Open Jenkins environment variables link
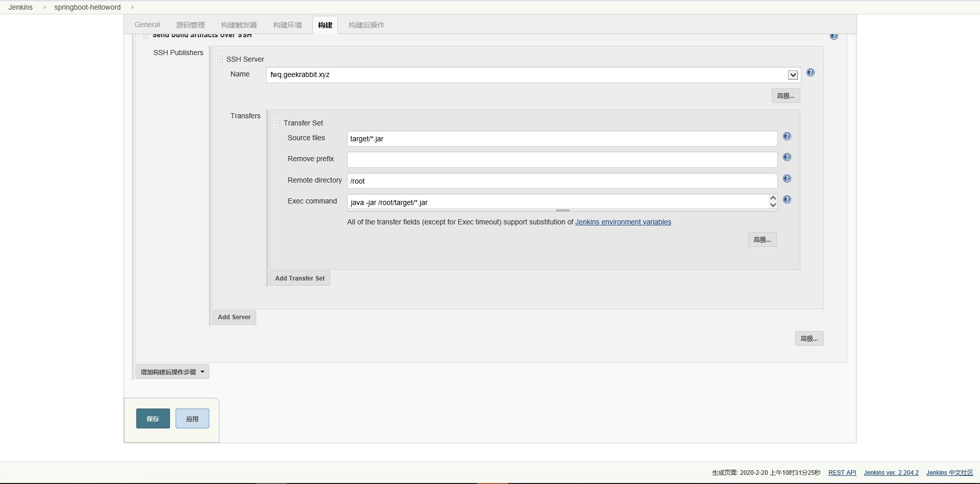The image size is (980, 484). click(x=623, y=222)
